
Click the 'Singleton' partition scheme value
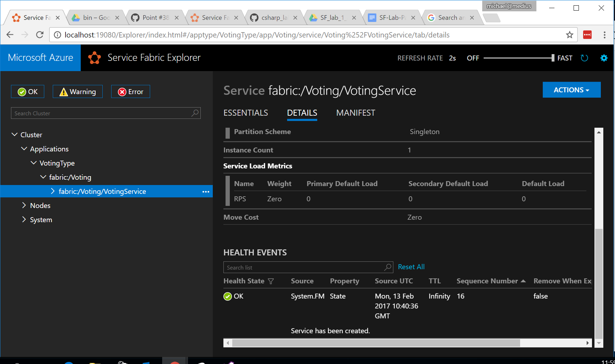coord(425,132)
